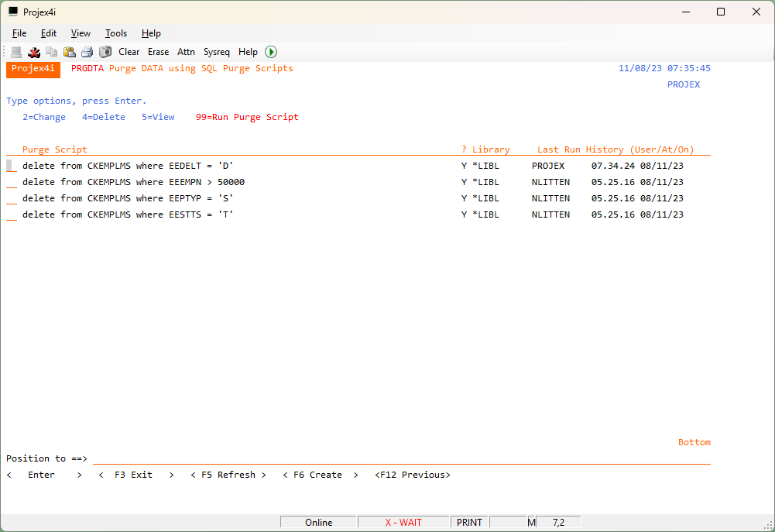This screenshot has width=775, height=532.
Task: Click the 4=Delete option text
Action: pos(103,117)
